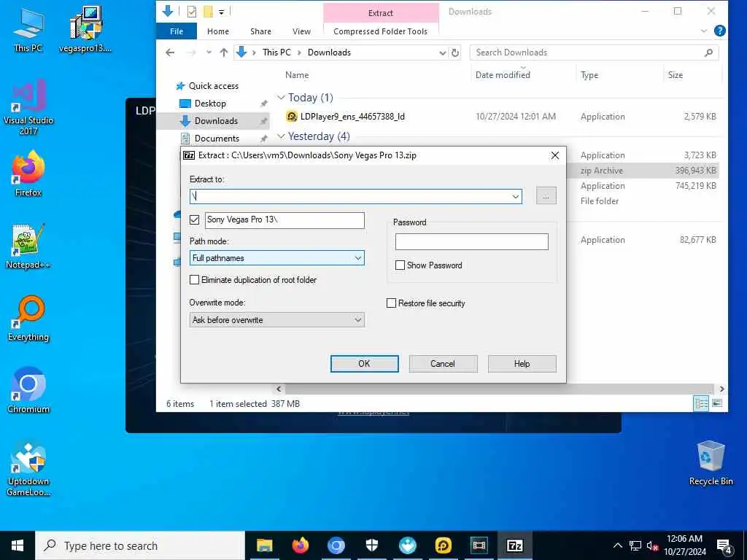
Task: Switch to large icons view in Explorer
Action: point(717,403)
